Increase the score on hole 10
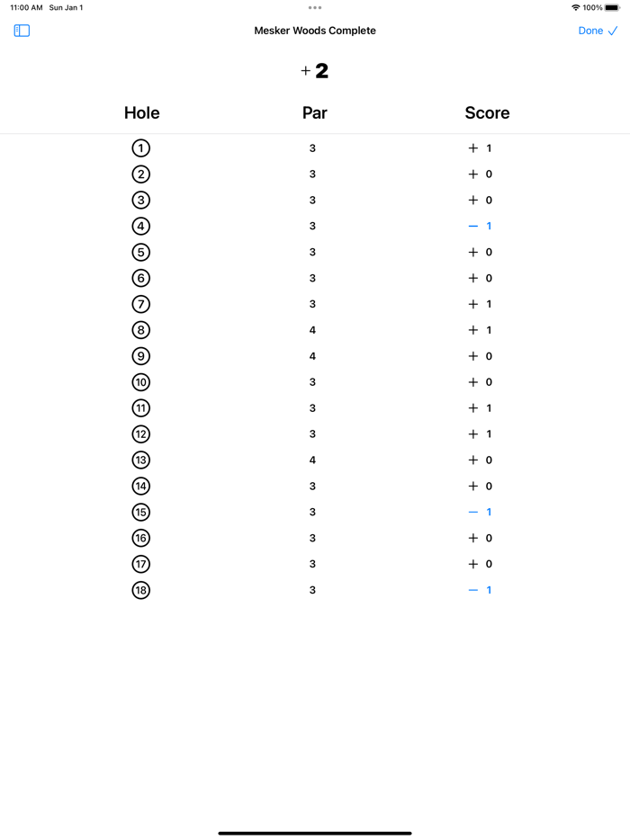Viewport: 630px width, 840px height. (x=472, y=381)
